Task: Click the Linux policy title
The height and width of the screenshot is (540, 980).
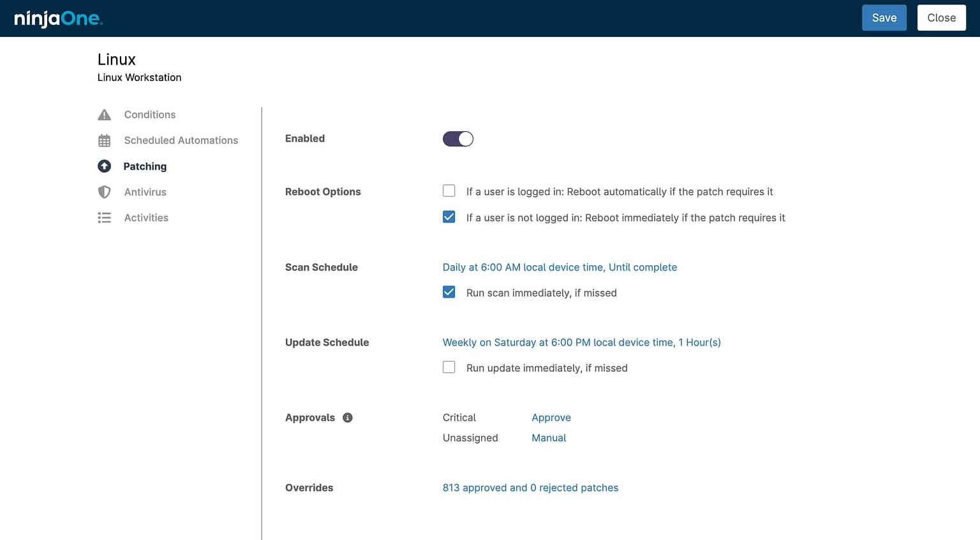Action: coord(117,59)
